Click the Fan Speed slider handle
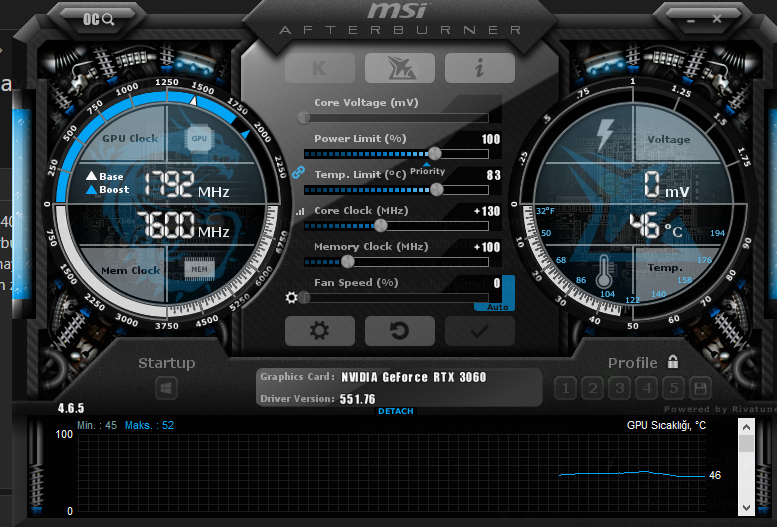The height and width of the screenshot is (527, 777). click(x=304, y=297)
